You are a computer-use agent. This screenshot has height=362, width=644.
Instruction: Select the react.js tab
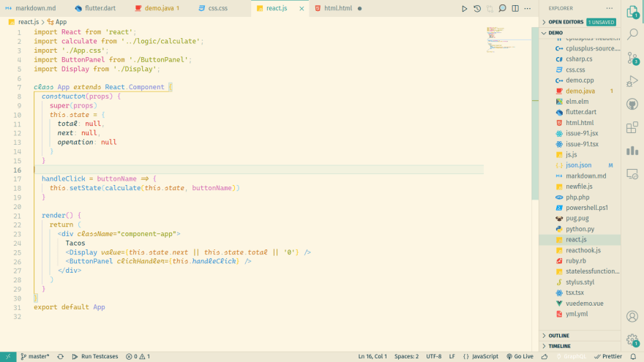[277, 8]
